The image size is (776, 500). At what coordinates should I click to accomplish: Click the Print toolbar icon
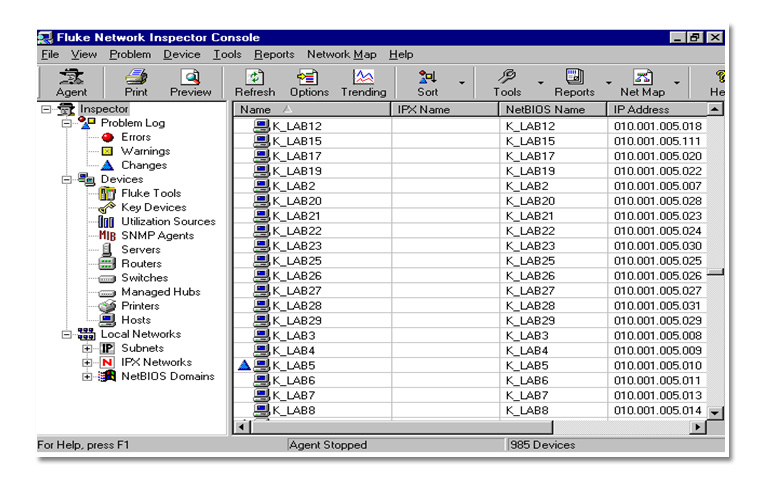pyautogui.click(x=136, y=82)
